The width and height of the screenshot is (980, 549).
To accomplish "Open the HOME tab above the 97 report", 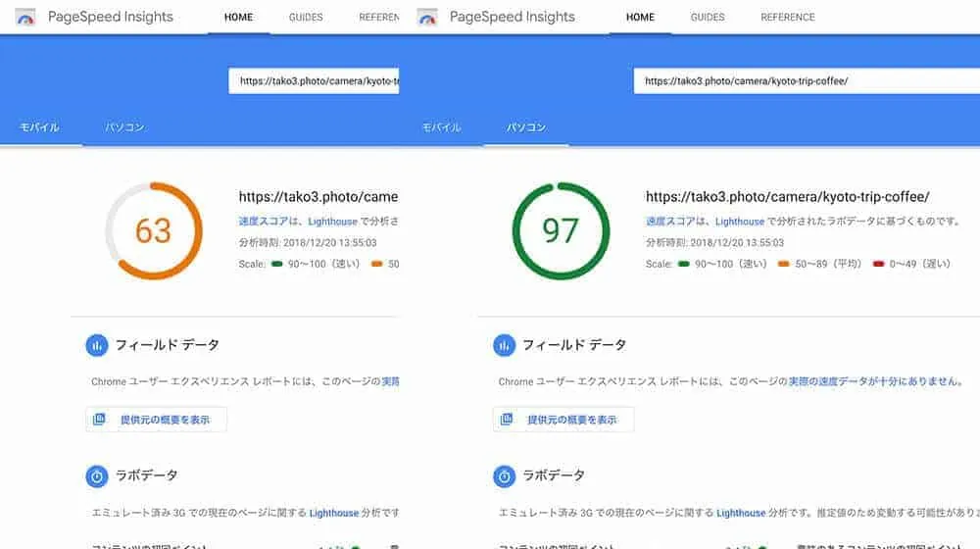I will tap(640, 18).
